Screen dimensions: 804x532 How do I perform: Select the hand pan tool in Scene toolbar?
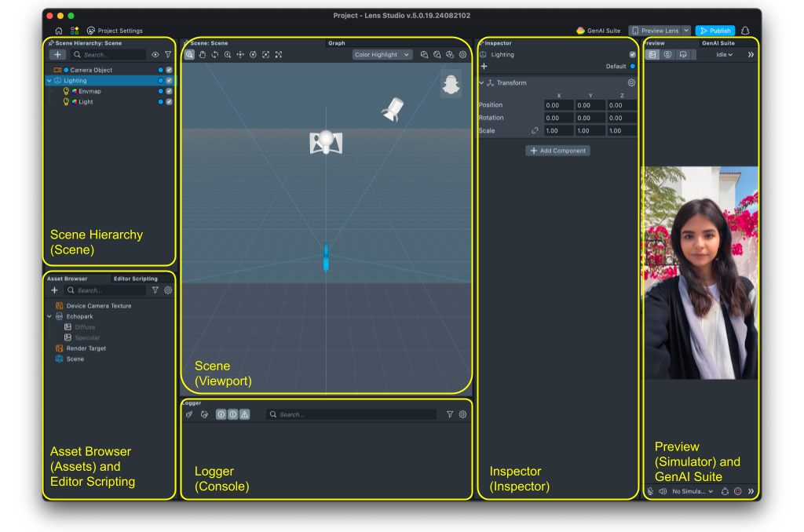203,55
